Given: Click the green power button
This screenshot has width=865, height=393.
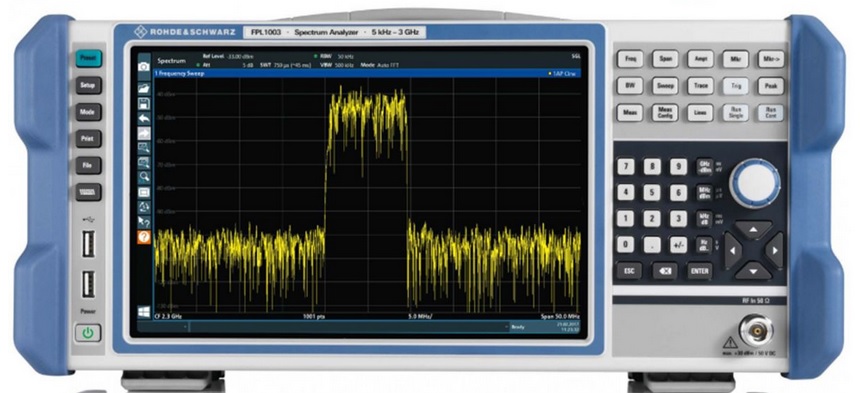Looking at the screenshot, I should click(x=88, y=333).
